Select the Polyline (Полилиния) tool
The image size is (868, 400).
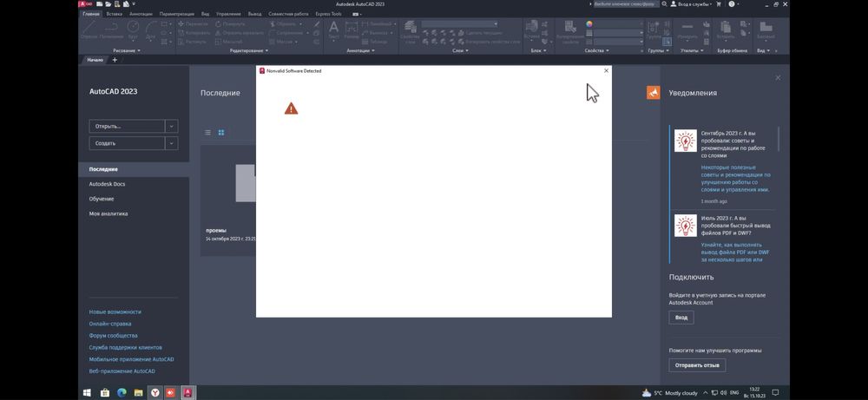point(112,30)
